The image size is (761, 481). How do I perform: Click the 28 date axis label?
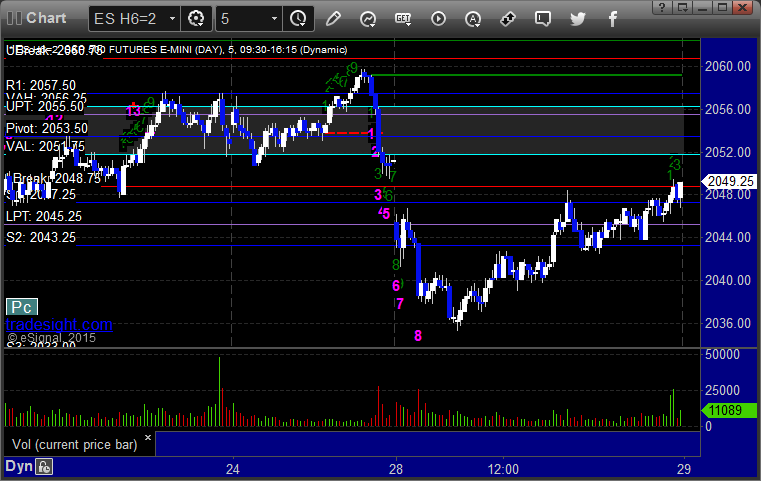pyautogui.click(x=396, y=469)
